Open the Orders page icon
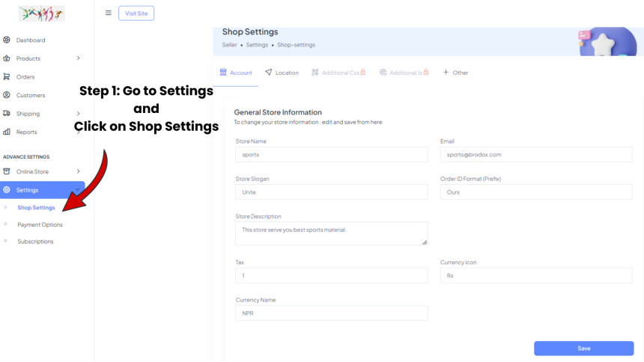 [x=7, y=77]
